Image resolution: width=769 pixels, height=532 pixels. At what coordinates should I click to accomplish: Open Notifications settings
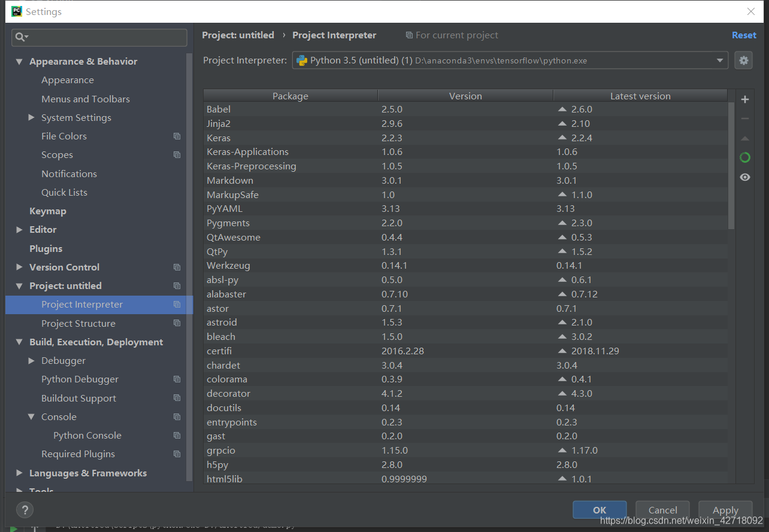point(69,174)
